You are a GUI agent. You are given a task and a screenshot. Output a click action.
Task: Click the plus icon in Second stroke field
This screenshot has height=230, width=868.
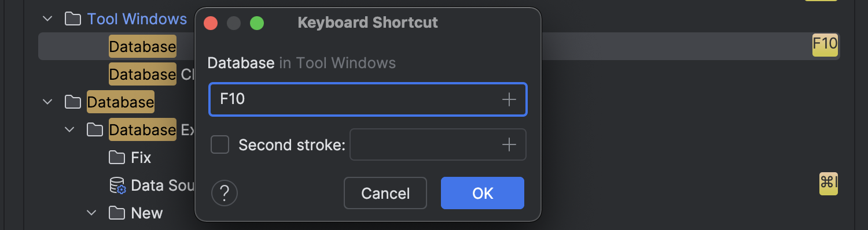509,144
